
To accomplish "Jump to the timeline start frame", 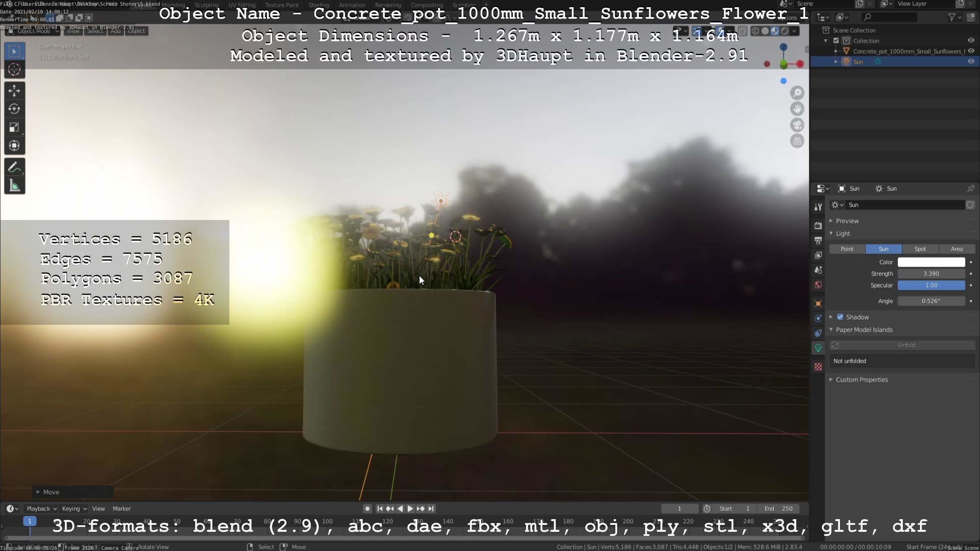I will click(380, 509).
